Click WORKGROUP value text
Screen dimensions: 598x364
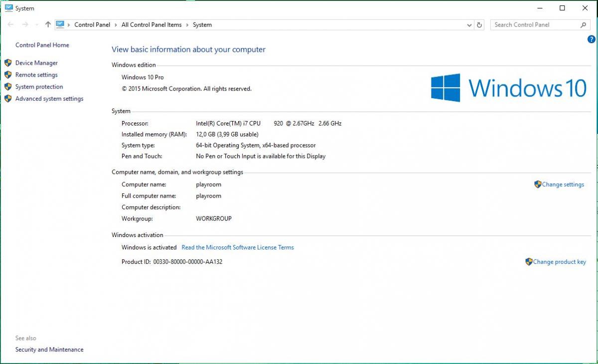coord(214,219)
